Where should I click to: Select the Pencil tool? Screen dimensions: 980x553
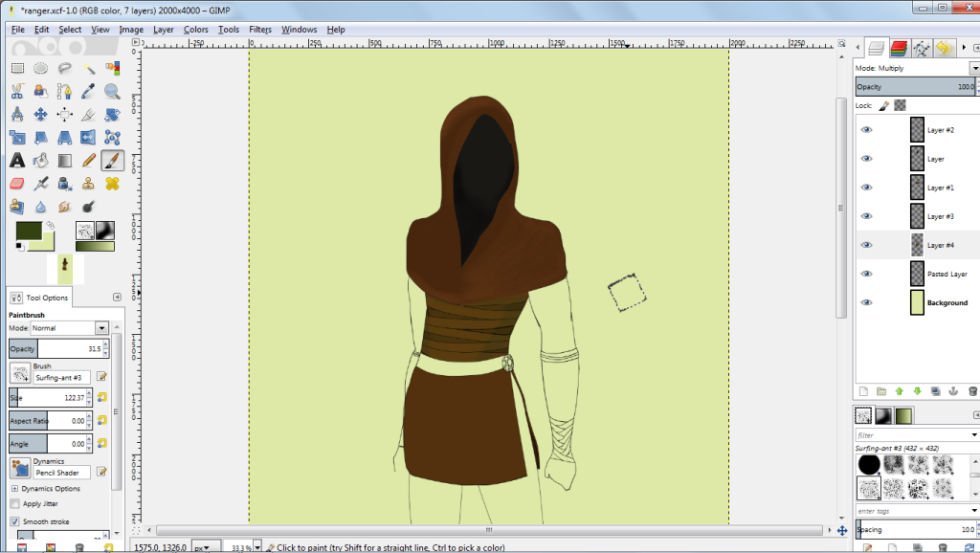[x=89, y=161]
